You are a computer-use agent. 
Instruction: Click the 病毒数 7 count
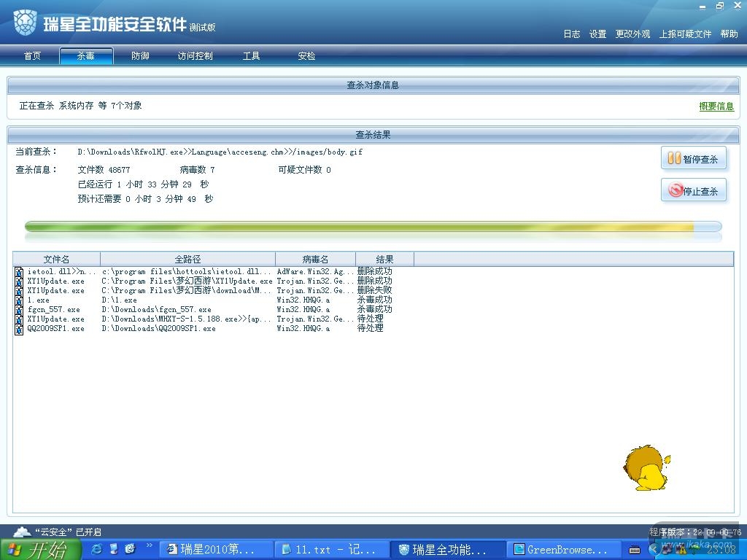pos(197,169)
